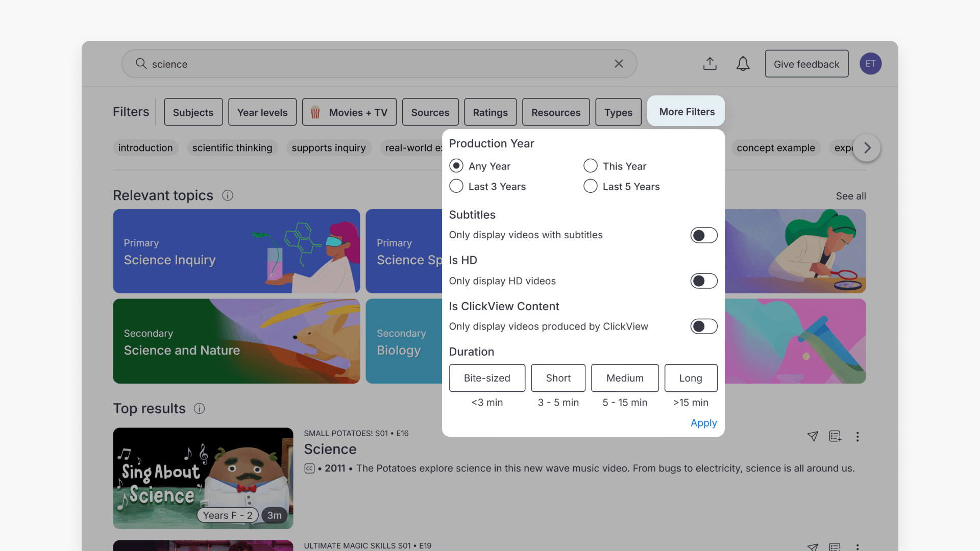Open the three-dot menu for the Science video
The height and width of the screenshot is (551, 980).
click(x=857, y=437)
